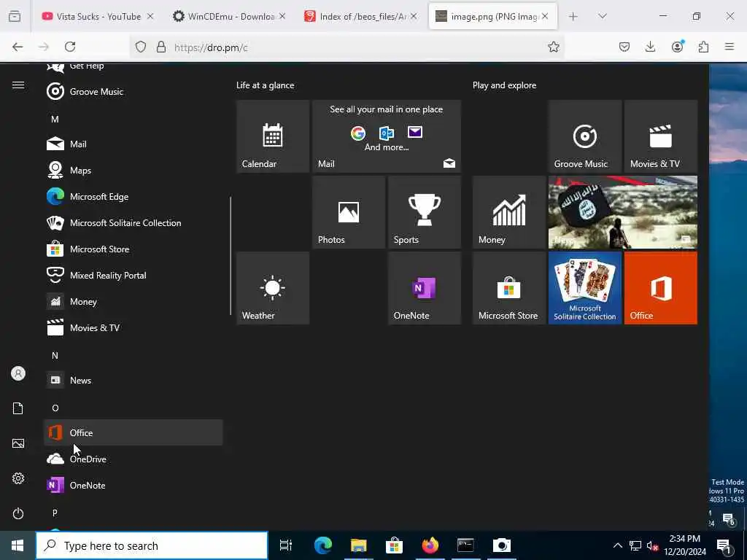This screenshot has width=747, height=560.
Task: Bookmark this page with star
Action: point(553,47)
